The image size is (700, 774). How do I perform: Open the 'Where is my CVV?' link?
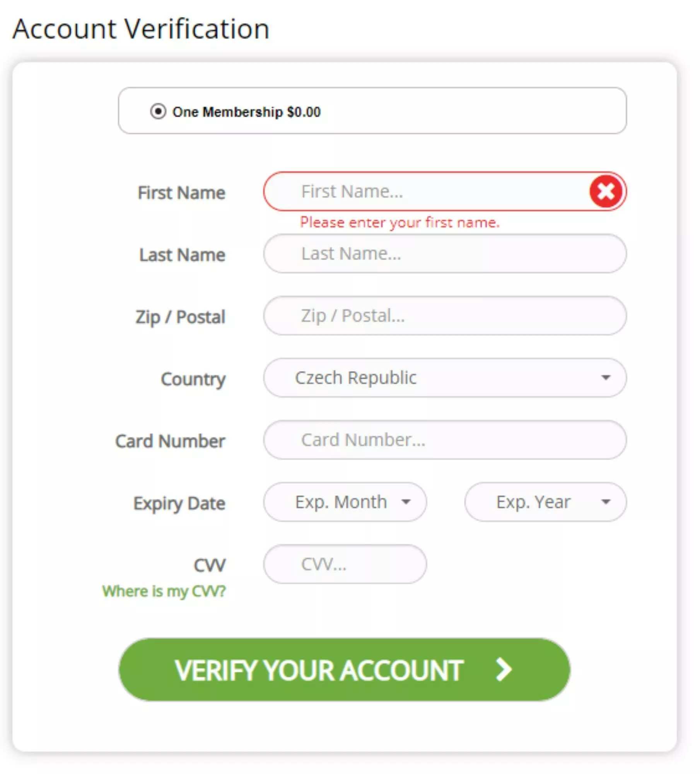pyautogui.click(x=164, y=591)
